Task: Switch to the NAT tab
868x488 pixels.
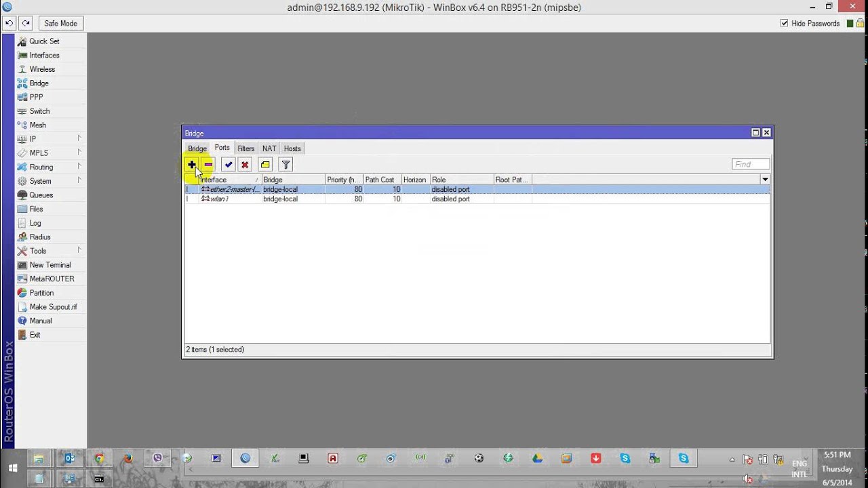Action: pyautogui.click(x=269, y=148)
